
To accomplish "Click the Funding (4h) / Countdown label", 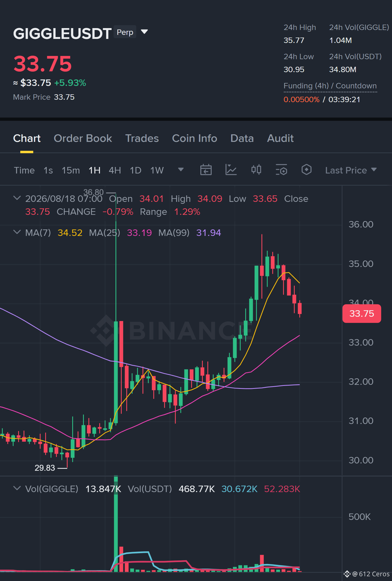I will 330,86.
